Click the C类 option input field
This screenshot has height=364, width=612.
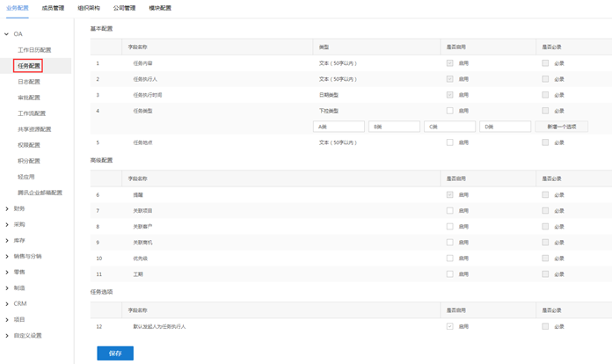point(449,127)
